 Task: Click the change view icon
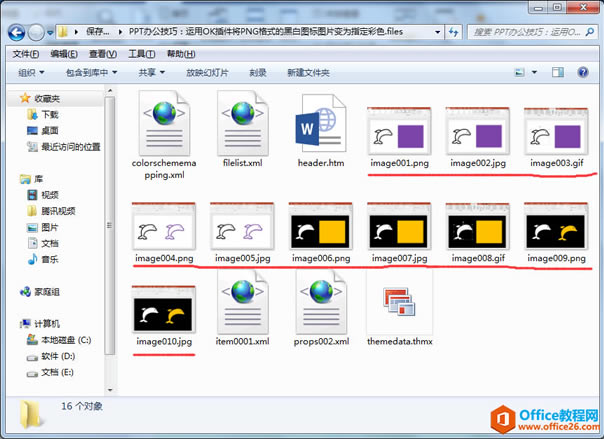pos(520,72)
